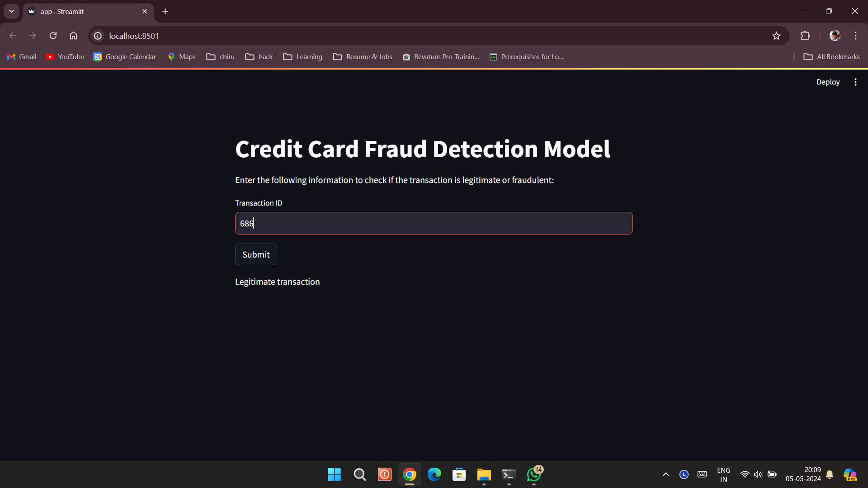The height and width of the screenshot is (488, 868).
Task: Open Copilot preview icon in taskbar
Action: click(850, 474)
